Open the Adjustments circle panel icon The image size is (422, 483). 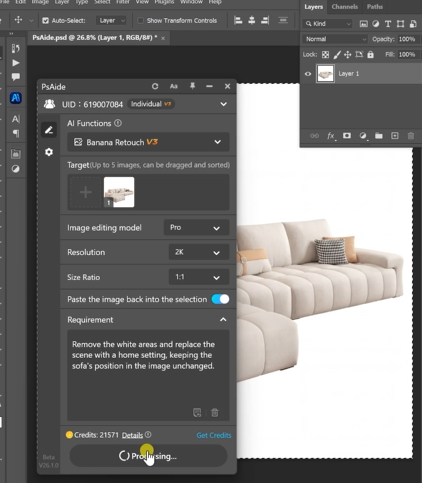tap(15, 169)
